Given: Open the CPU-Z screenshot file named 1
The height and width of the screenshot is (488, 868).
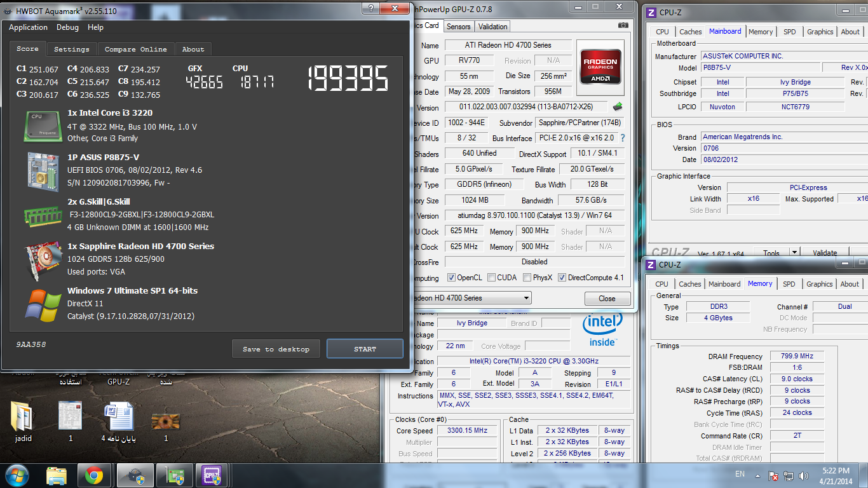Looking at the screenshot, I should [x=71, y=422].
